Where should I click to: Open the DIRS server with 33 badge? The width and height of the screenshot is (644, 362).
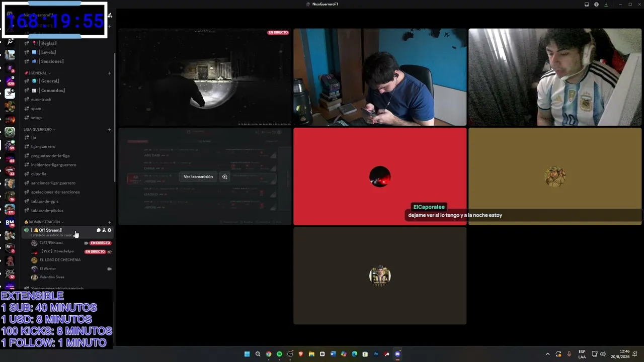[x=10, y=171]
